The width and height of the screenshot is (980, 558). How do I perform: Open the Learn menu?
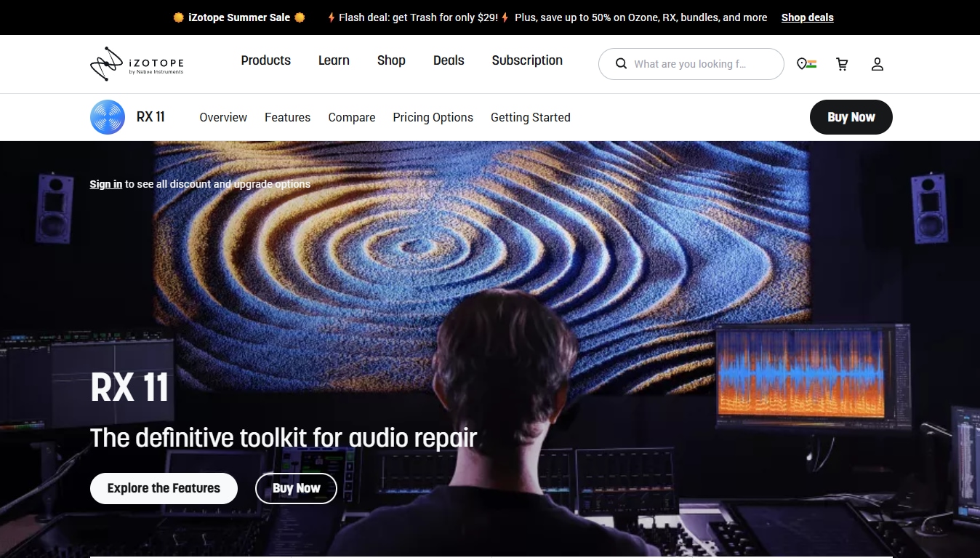pyautogui.click(x=334, y=60)
